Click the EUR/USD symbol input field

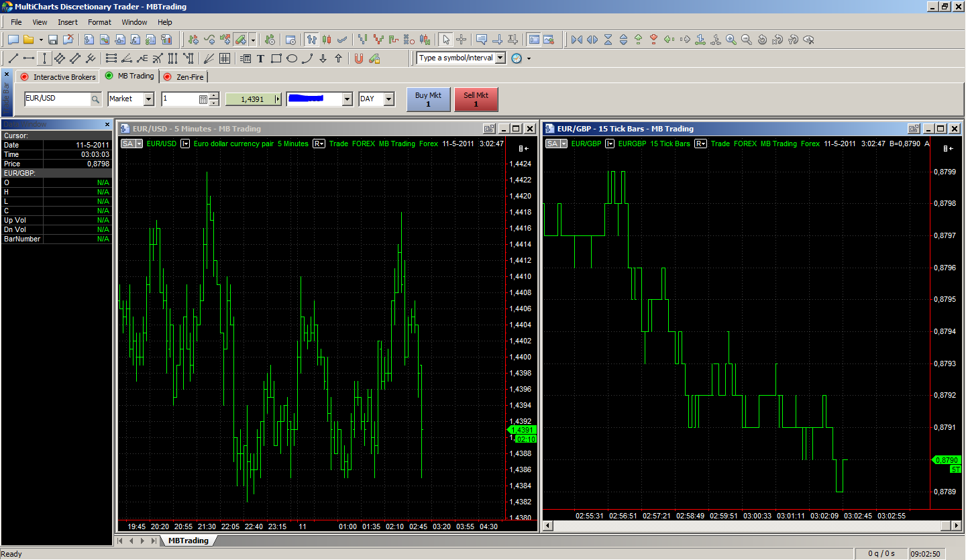[x=58, y=99]
